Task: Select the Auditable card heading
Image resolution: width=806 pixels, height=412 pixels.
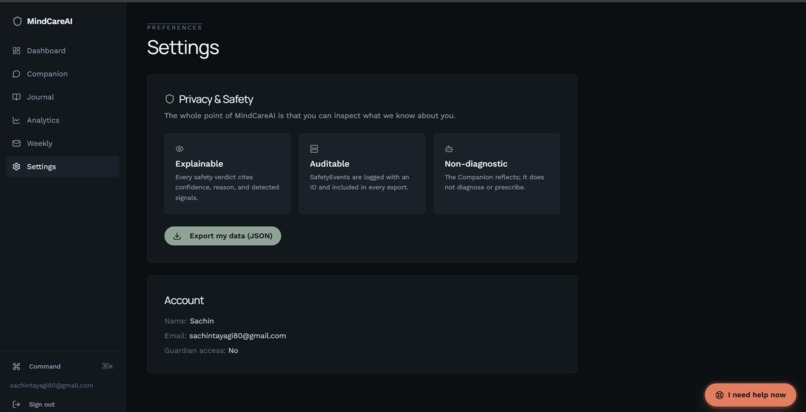Action: pos(329,164)
